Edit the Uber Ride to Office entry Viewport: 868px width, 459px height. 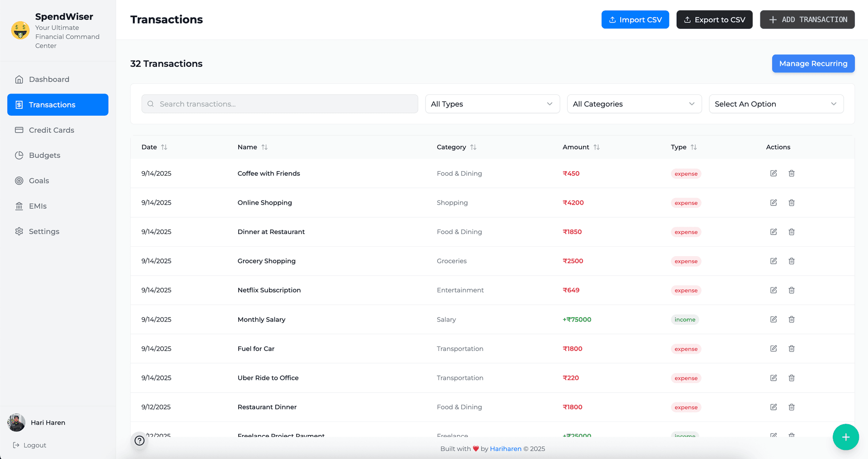click(x=774, y=378)
